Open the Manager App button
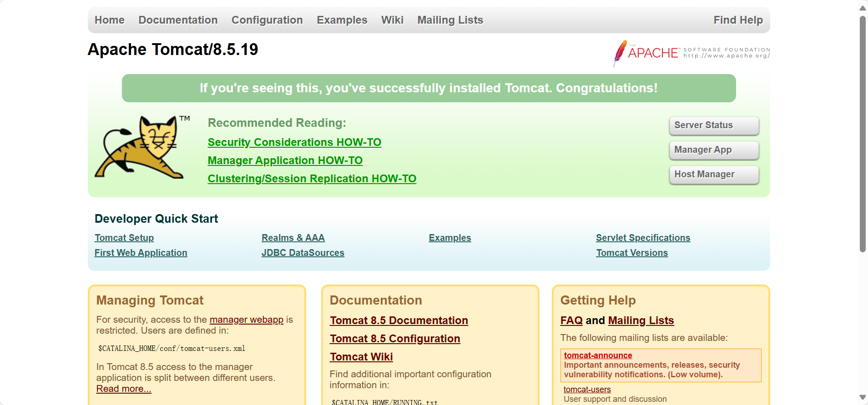The width and height of the screenshot is (868, 405). pyautogui.click(x=714, y=150)
